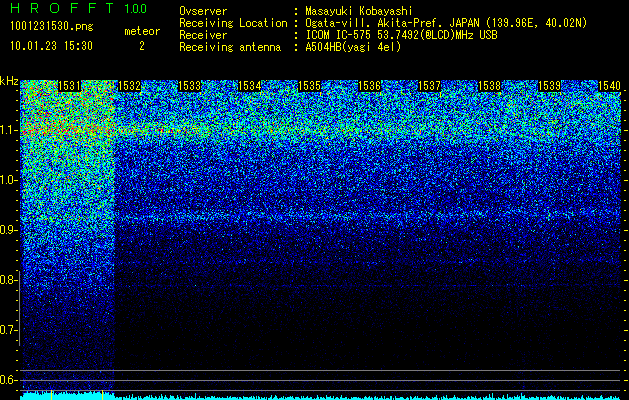The image size is (629, 400).
Task: Click the 1533 time marker
Action: (x=189, y=86)
